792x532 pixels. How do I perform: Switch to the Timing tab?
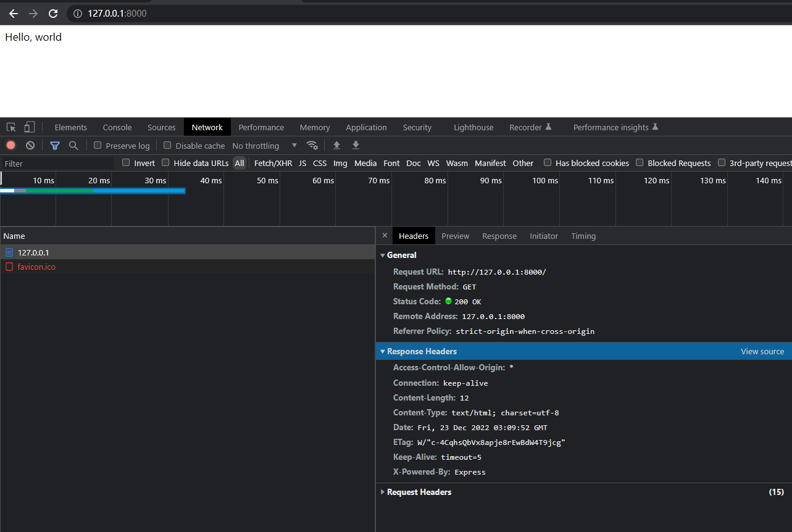click(583, 236)
